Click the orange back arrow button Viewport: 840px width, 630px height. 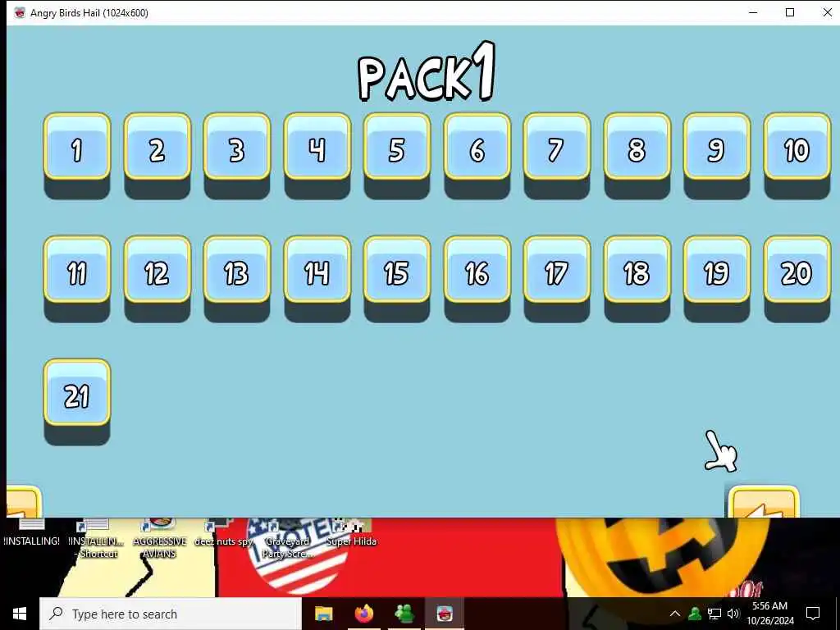(x=764, y=503)
